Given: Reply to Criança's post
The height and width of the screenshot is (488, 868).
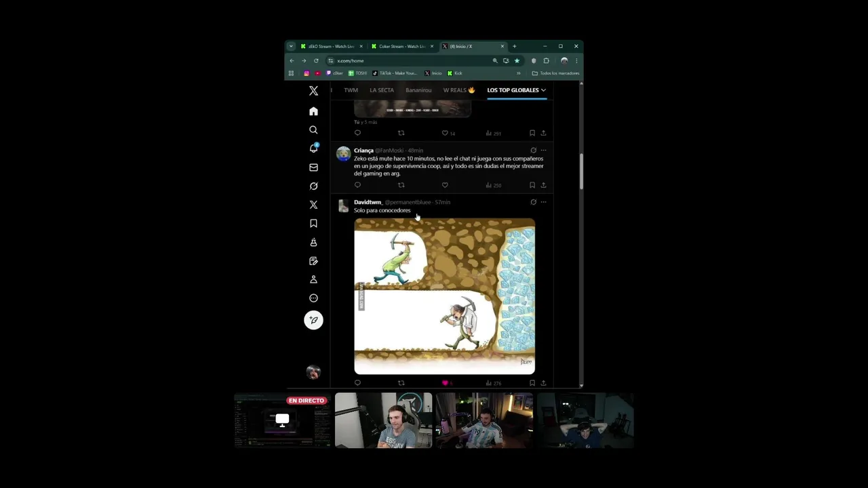Looking at the screenshot, I should coord(357,185).
